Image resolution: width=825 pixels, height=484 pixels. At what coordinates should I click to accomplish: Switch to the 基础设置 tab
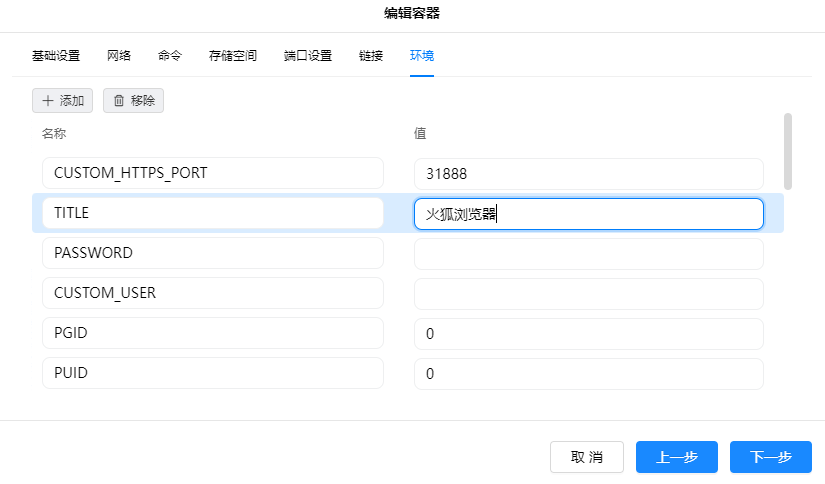(x=56, y=56)
